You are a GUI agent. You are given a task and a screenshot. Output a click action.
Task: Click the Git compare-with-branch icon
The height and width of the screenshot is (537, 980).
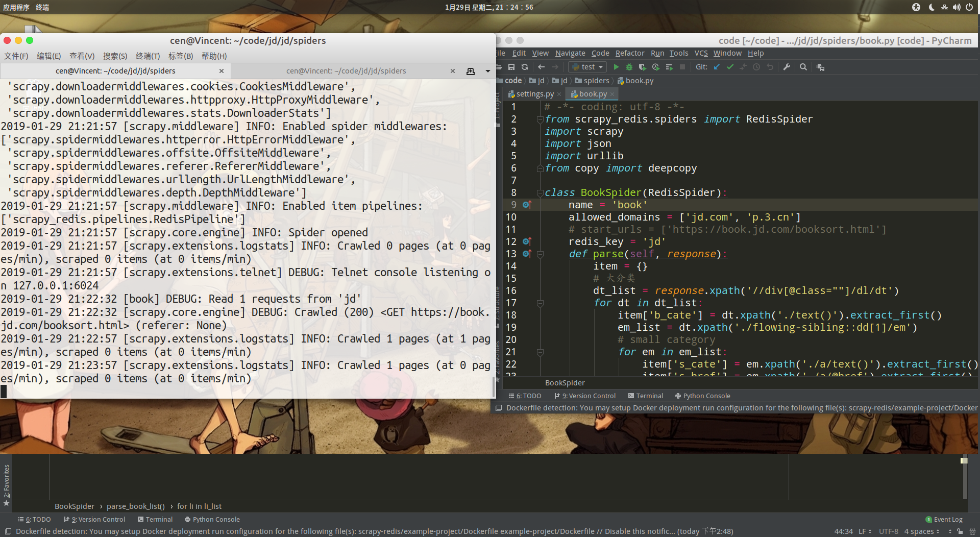click(743, 67)
